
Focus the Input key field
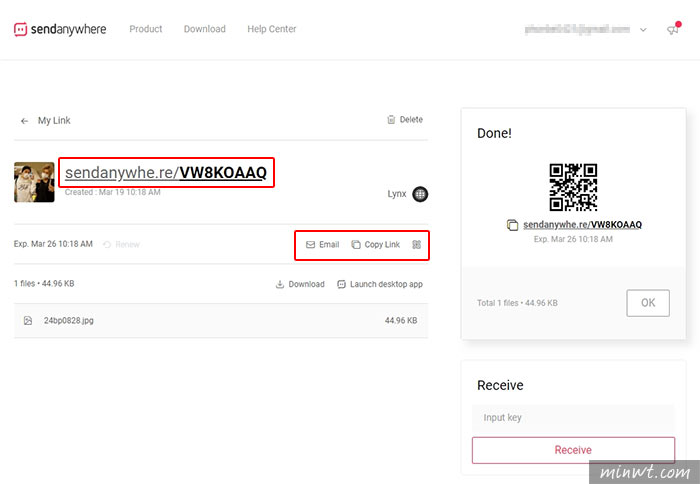[573, 418]
